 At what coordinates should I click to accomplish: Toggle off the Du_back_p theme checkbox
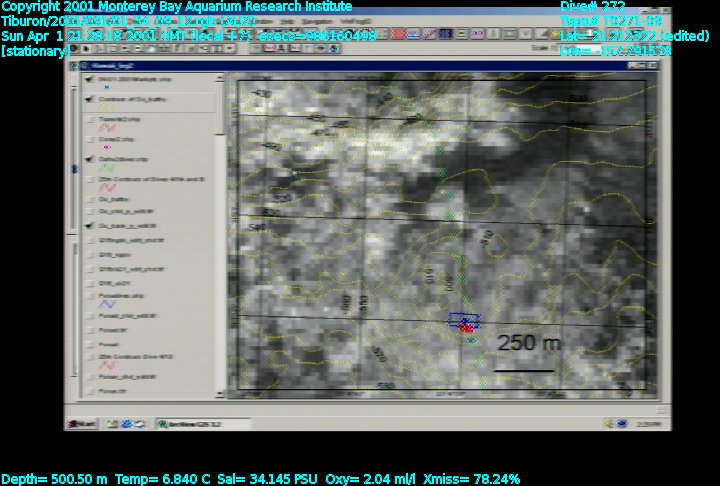coord(90,227)
